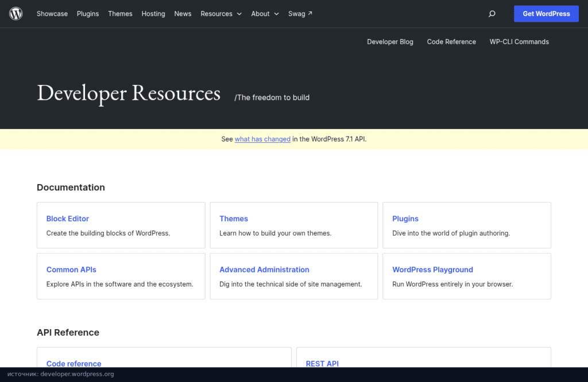Open the Plugins documentation card link
Image resolution: width=588 pixels, height=382 pixels.
[x=405, y=219]
